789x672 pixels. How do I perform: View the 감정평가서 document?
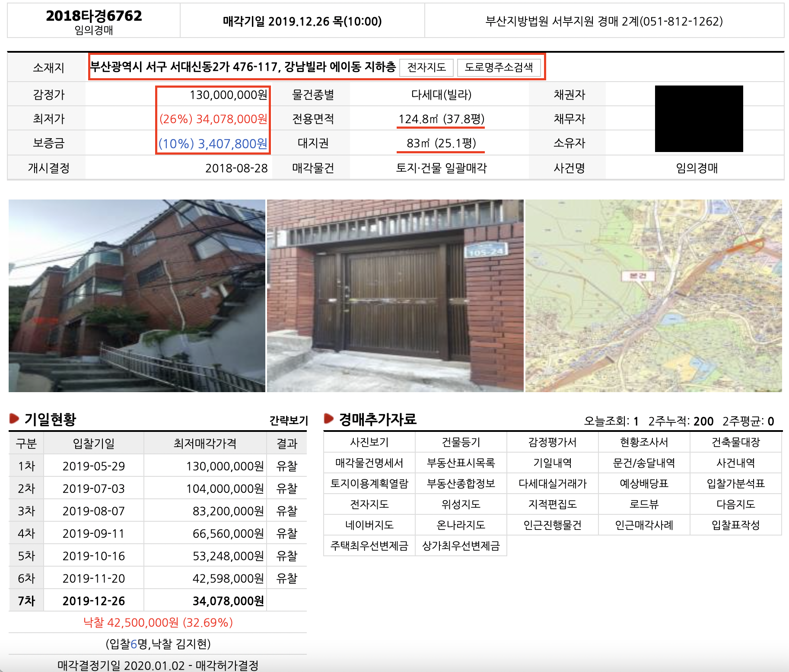[x=553, y=442]
